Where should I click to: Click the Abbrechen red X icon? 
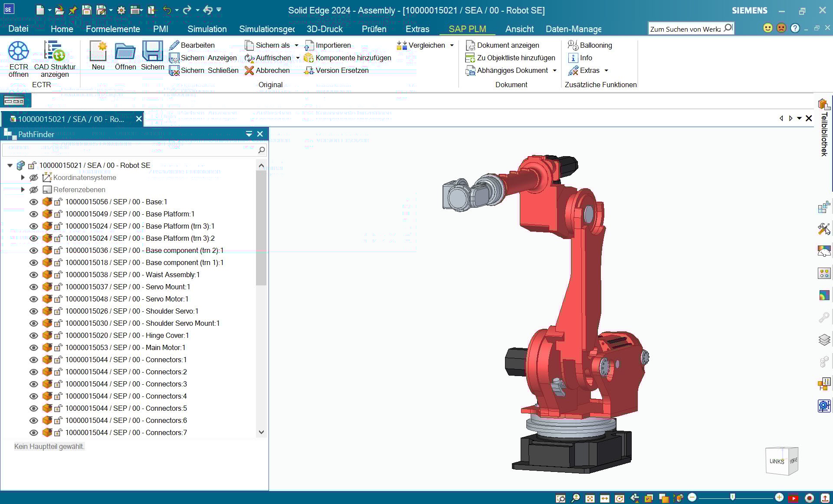pos(249,70)
